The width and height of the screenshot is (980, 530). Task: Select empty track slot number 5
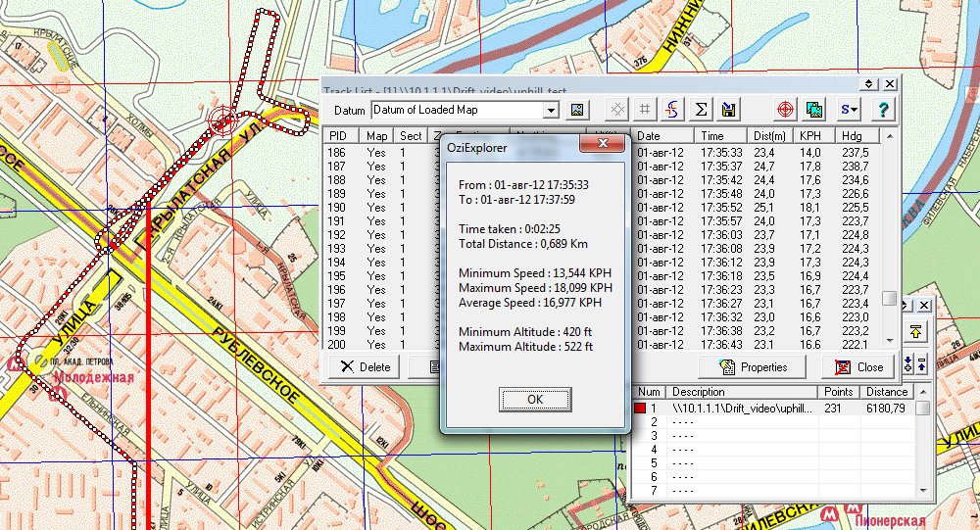click(774, 463)
